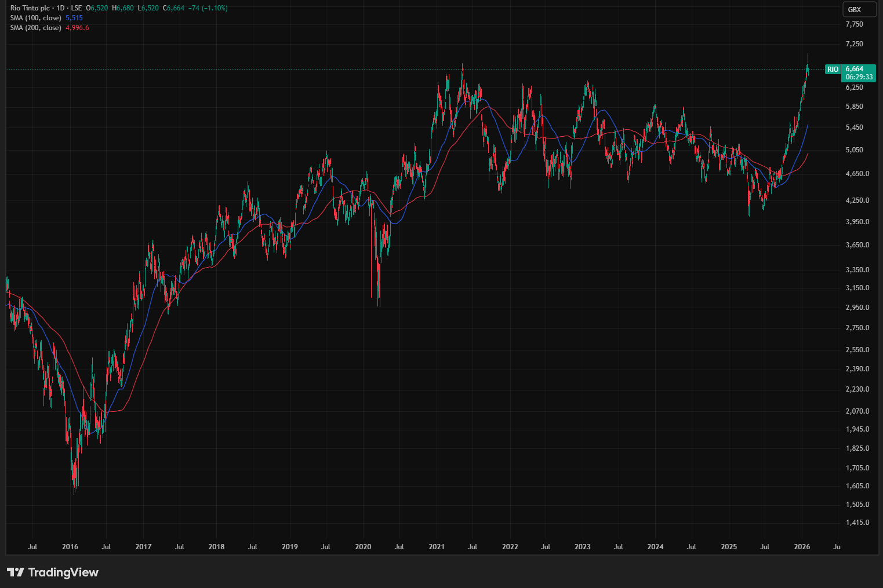Click the TradingView logo icon
The height and width of the screenshot is (588, 883).
tap(15, 572)
